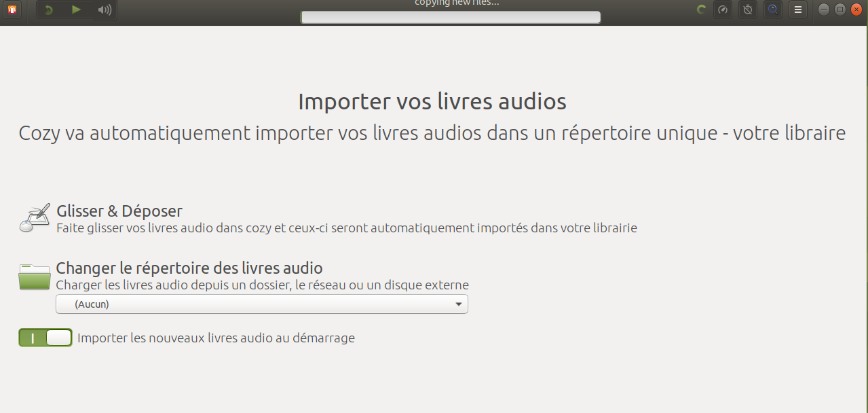This screenshot has height=413, width=868.
Task: Click the green folder icon
Action: 35,276
